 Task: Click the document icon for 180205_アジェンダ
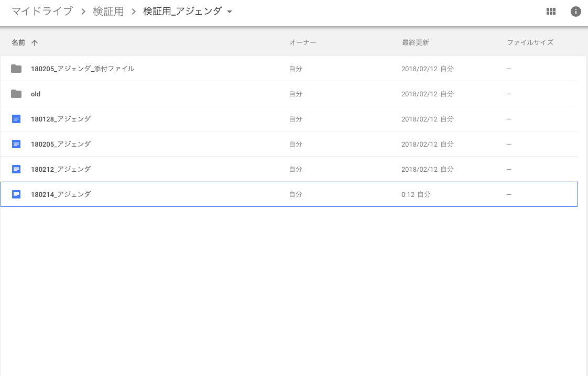coord(16,144)
